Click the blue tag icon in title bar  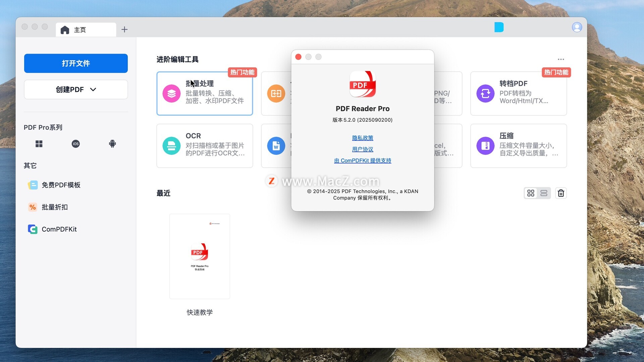[499, 27]
